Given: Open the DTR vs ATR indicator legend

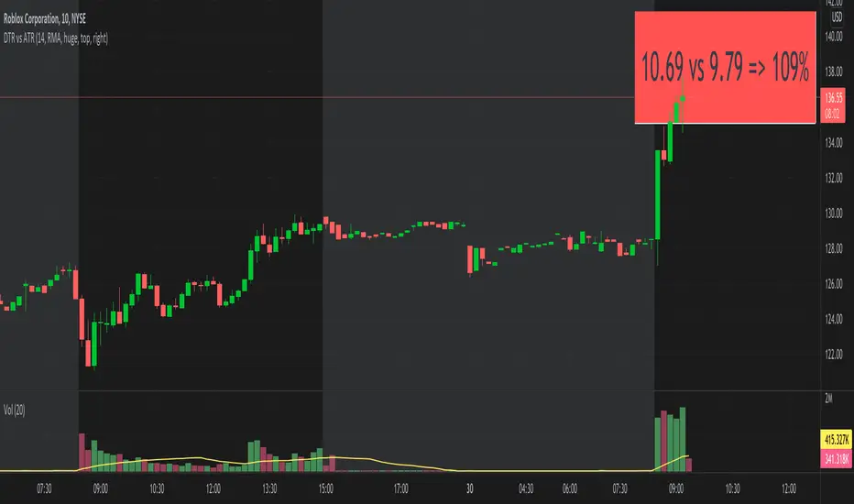Looking at the screenshot, I should pos(56,38).
